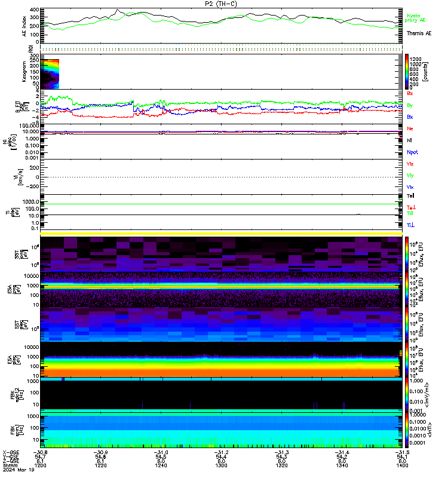The height and width of the screenshot is (478, 448).
Task: Click the FBK edc12 [Hz] axis label
Action: (16, 395)
